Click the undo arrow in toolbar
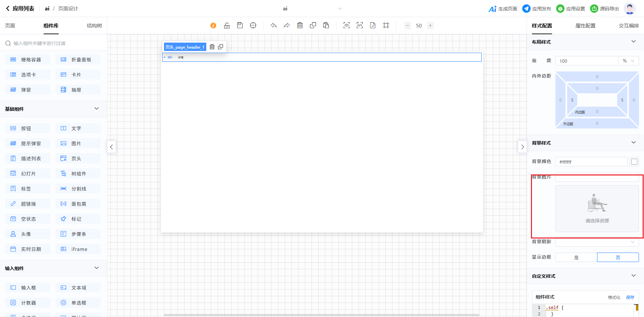 (x=274, y=25)
